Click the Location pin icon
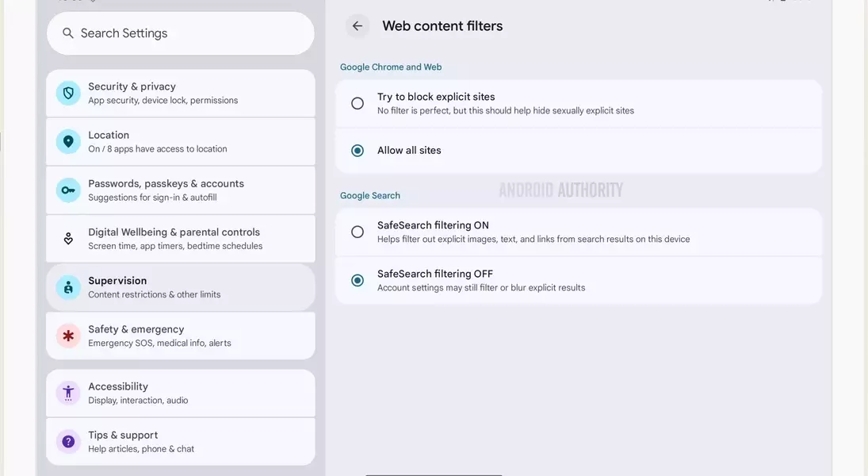 pos(68,142)
